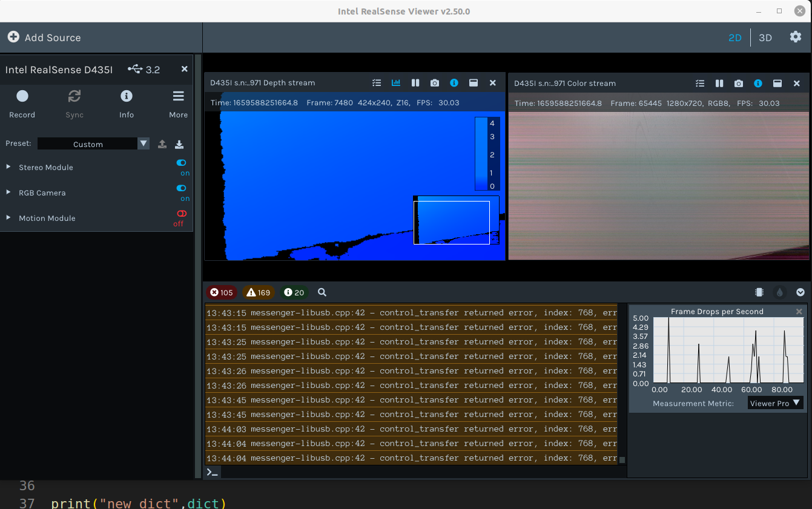
Task: Click Depth stream title text
Action: (x=263, y=83)
